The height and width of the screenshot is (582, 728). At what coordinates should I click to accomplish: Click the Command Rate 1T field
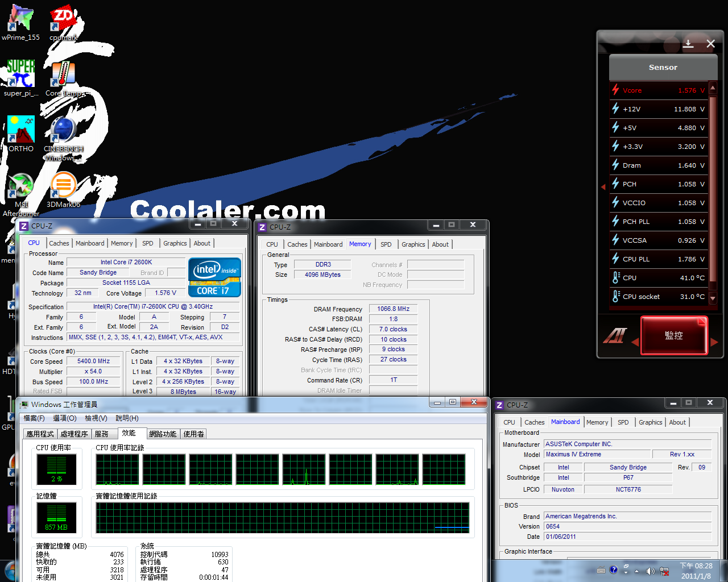(394, 380)
